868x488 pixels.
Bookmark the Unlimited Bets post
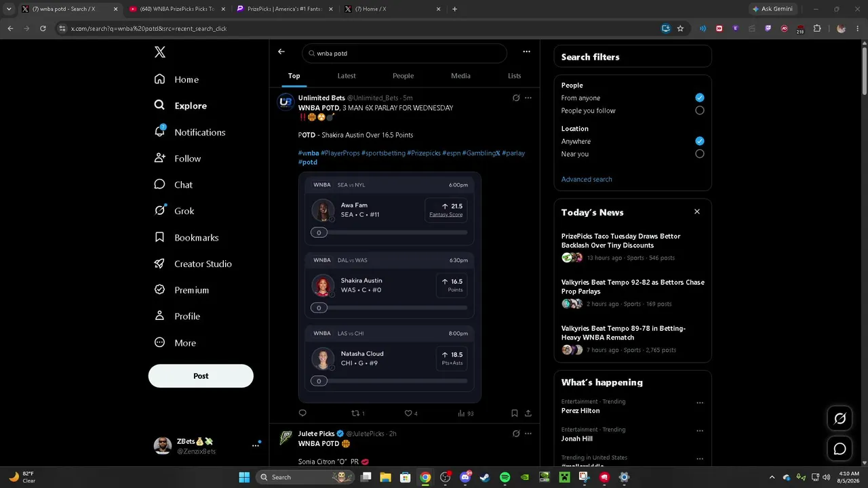(x=515, y=413)
